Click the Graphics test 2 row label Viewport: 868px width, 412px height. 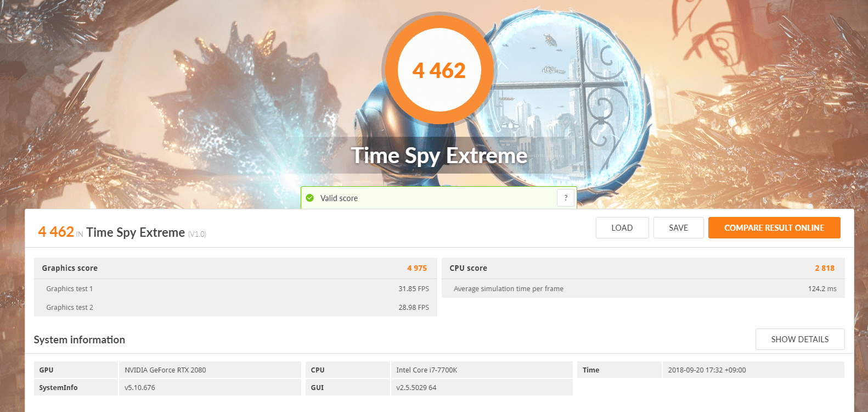70,307
